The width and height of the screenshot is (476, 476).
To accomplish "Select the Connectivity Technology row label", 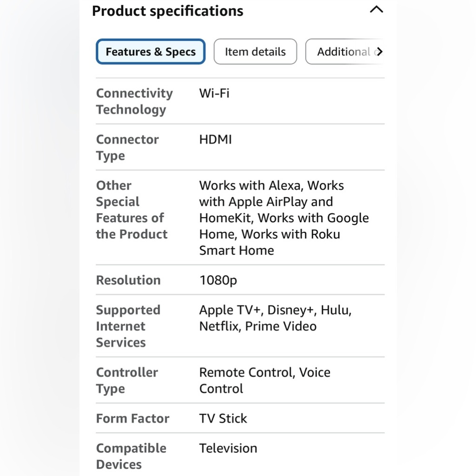I will 135,101.
